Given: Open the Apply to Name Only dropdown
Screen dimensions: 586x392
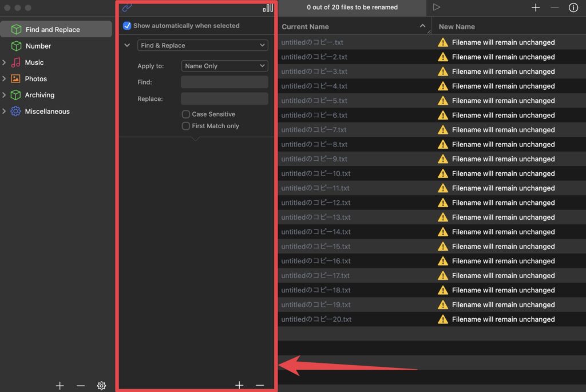Looking at the screenshot, I should click(x=224, y=66).
